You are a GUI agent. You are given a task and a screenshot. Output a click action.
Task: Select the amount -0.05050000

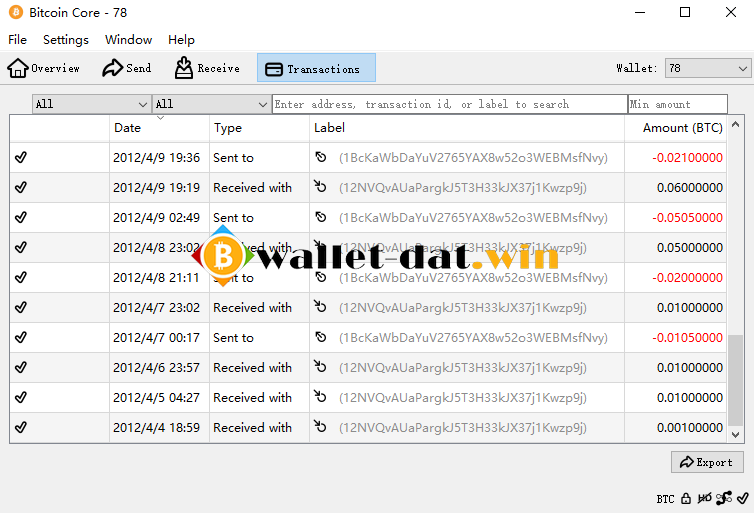click(x=687, y=218)
